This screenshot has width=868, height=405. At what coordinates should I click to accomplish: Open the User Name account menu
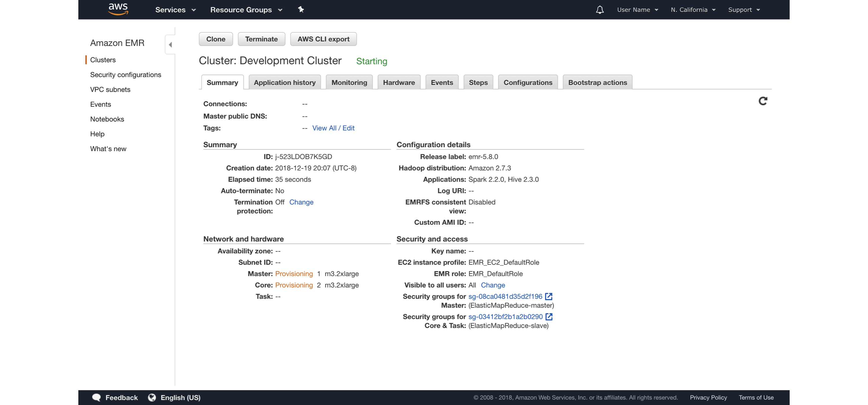(637, 10)
